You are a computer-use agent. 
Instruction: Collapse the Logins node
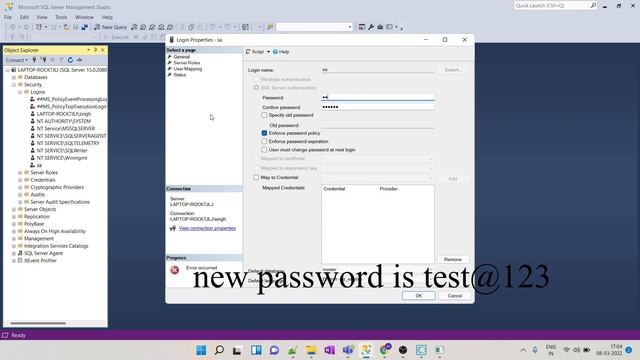tap(20, 92)
